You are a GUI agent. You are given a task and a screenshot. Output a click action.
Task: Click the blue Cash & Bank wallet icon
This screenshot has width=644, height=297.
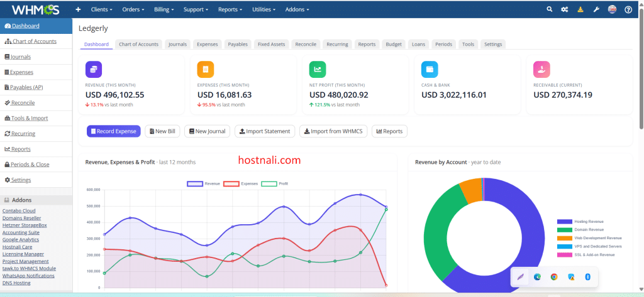[430, 69]
